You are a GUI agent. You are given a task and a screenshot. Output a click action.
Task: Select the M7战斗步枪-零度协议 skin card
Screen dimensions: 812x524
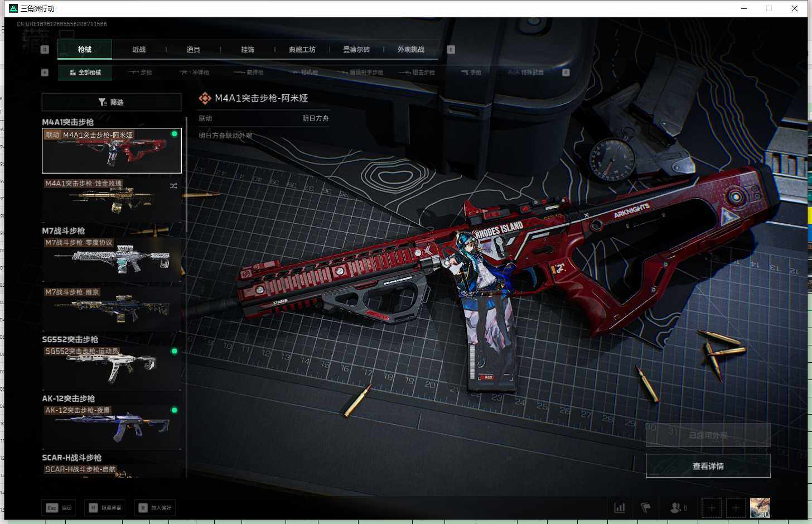(112, 259)
